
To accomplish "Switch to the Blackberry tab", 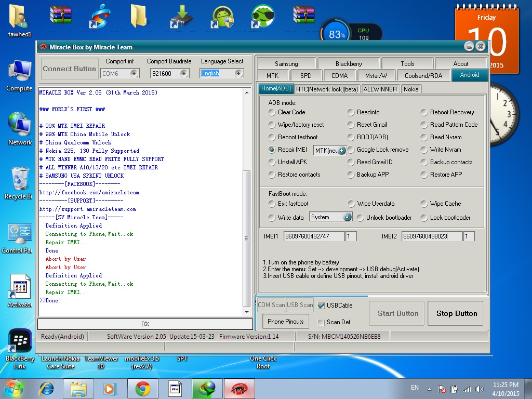I will pos(349,64).
